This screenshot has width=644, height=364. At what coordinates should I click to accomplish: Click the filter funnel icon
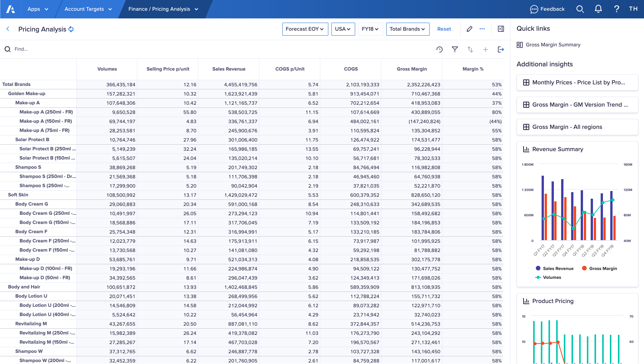pyautogui.click(x=455, y=49)
